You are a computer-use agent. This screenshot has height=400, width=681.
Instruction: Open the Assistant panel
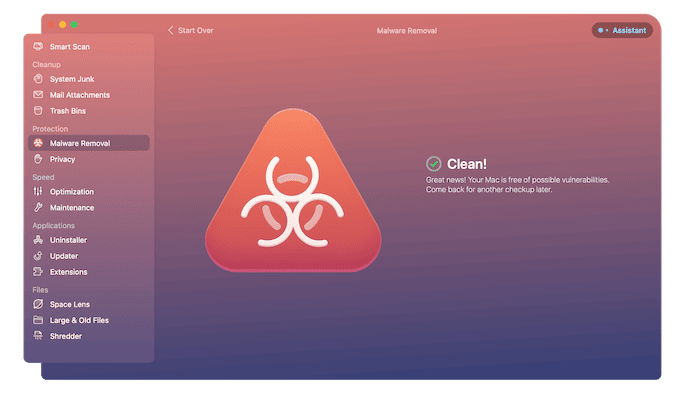tap(622, 30)
